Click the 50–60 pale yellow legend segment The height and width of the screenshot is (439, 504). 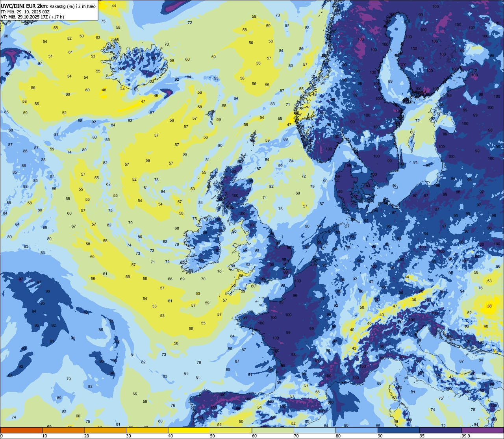coord(231,430)
